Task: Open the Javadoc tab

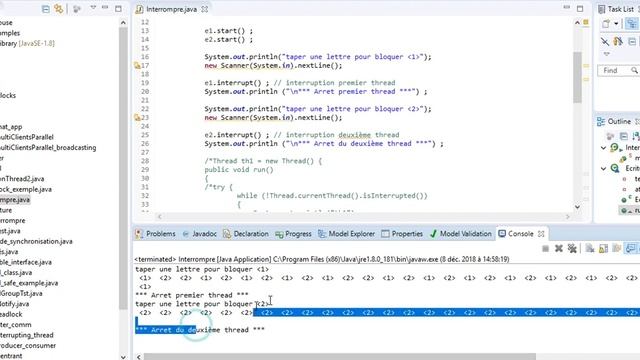Action: 200,234
